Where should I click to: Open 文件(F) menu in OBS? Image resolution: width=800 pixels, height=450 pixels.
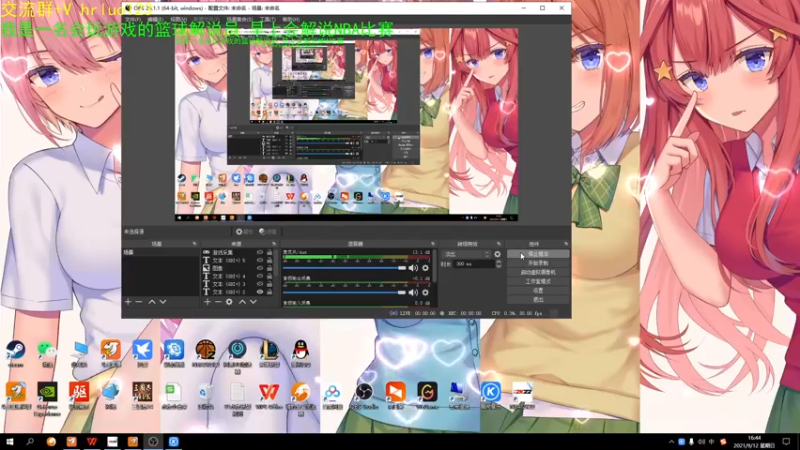[133, 19]
